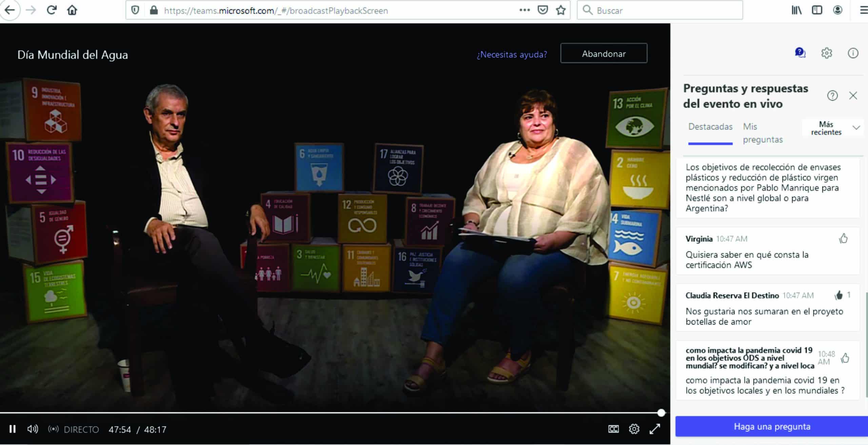Toggle closed captions on the video
Image resolution: width=868 pixels, height=445 pixels.
[x=613, y=429]
